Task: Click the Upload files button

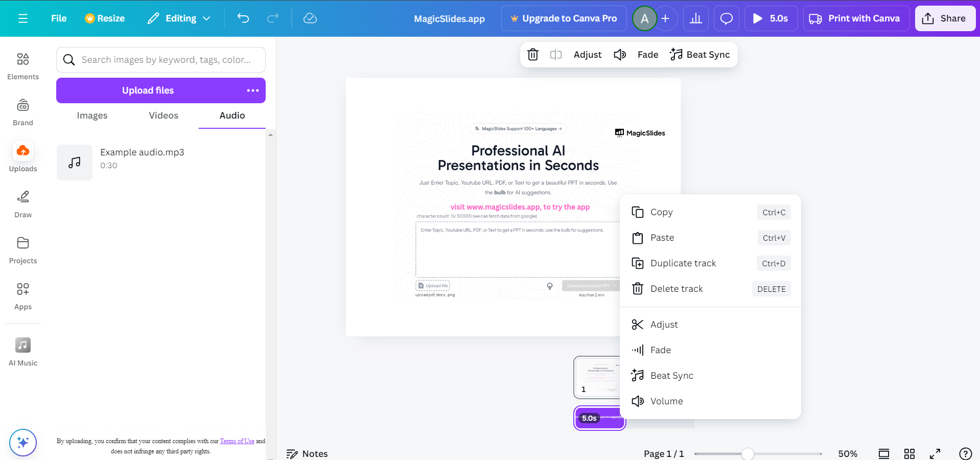Action: [x=148, y=90]
